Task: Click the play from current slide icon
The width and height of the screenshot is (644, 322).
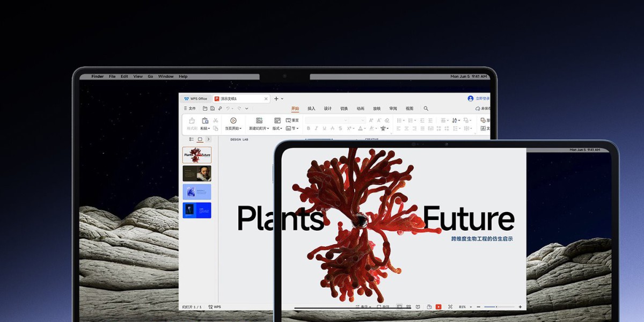Action: pos(233,121)
